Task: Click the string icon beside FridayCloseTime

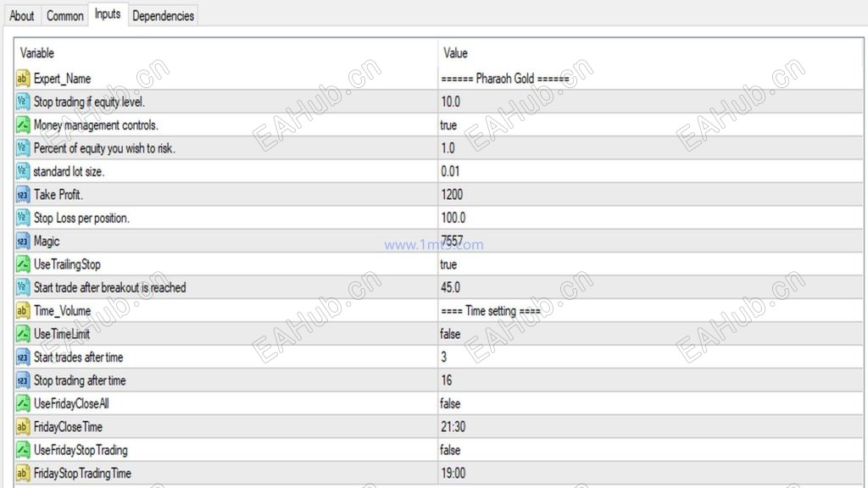Action: click(23, 427)
